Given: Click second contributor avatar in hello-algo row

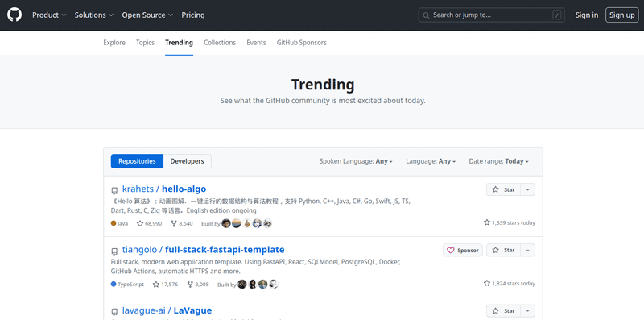Looking at the screenshot, I should (x=236, y=223).
